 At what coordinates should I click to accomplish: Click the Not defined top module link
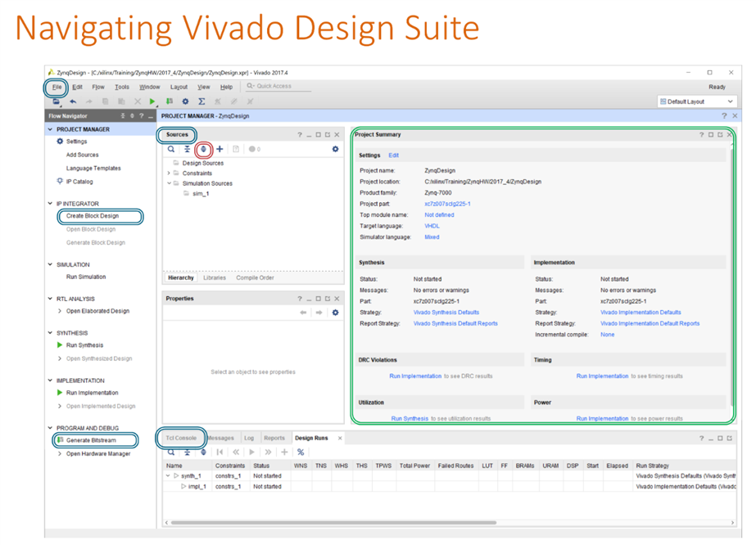(439, 215)
